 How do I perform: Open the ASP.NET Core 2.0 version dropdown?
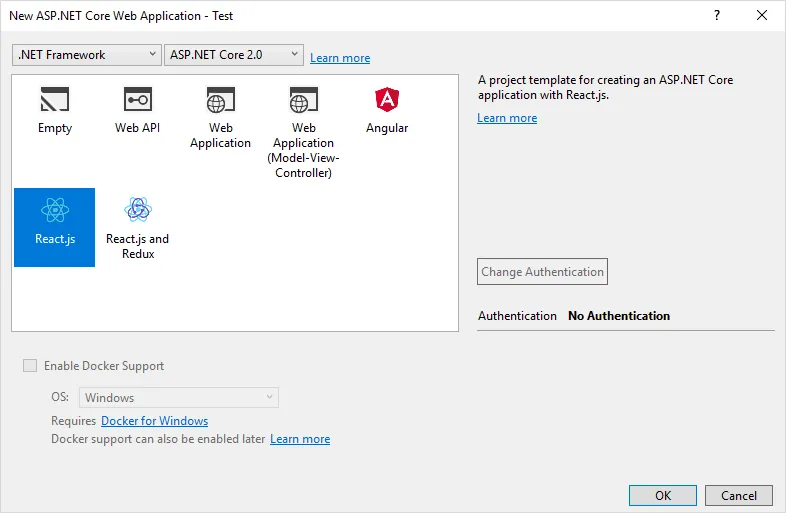point(233,55)
